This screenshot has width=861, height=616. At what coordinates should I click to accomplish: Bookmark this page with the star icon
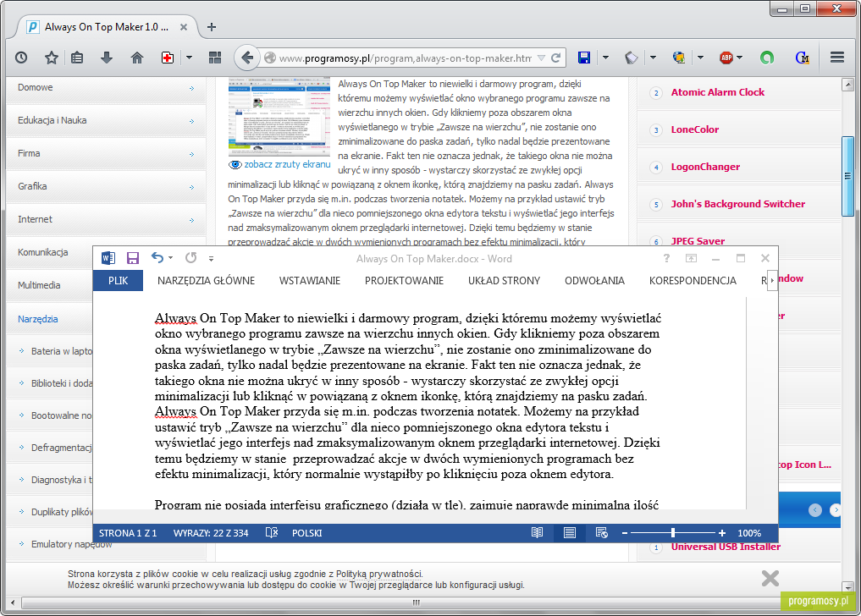pyautogui.click(x=52, y=57)
